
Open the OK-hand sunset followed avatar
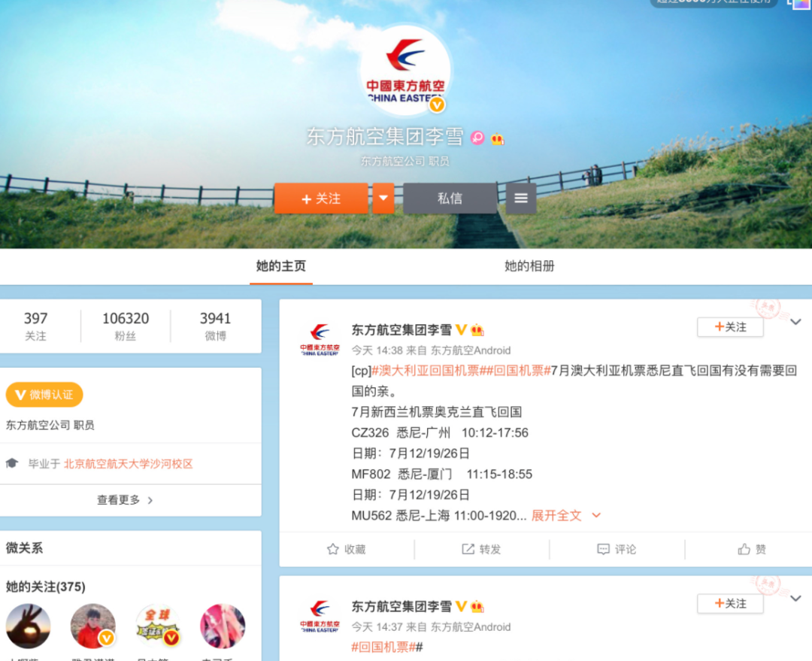(29, 626)
